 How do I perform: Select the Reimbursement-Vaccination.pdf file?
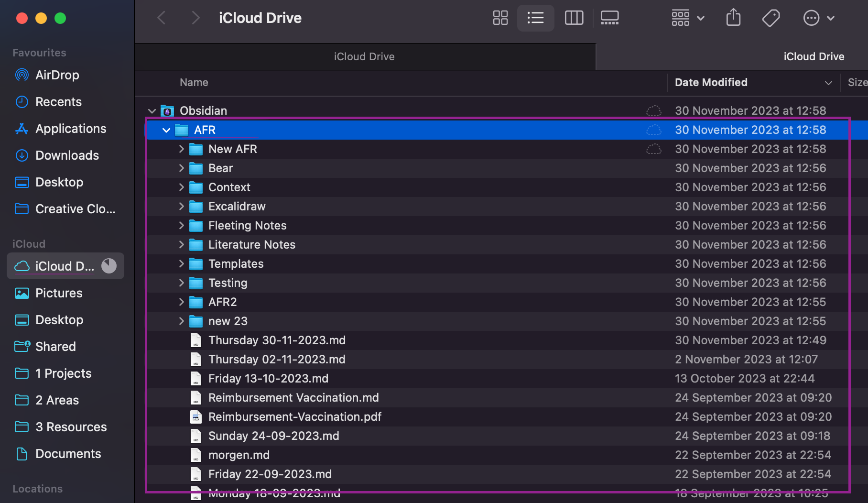tap(294, 417)
